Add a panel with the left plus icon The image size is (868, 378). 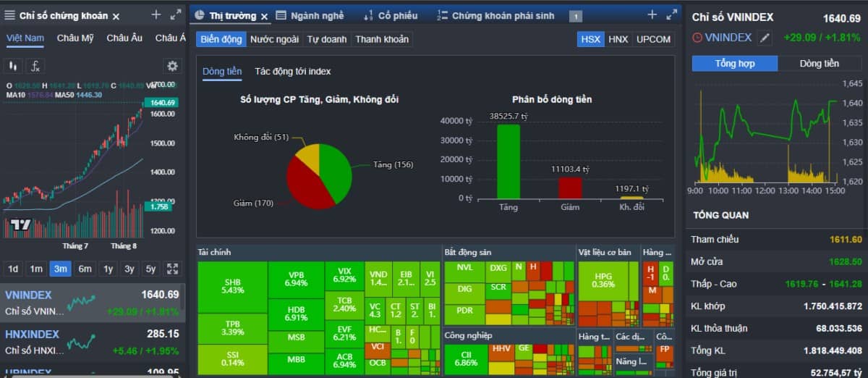coord(156,14)
